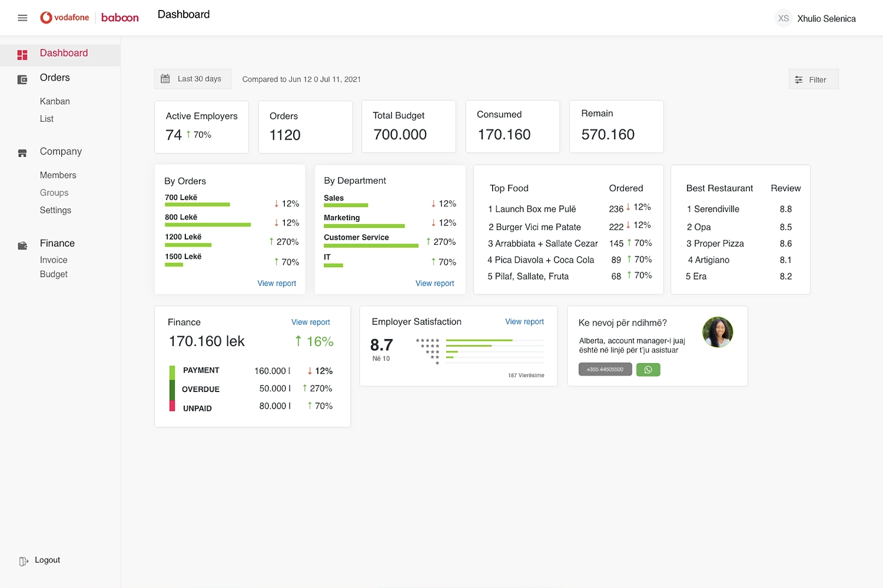Open the hamburger navigation menu
Screen dimensions: 883x588
22,18
